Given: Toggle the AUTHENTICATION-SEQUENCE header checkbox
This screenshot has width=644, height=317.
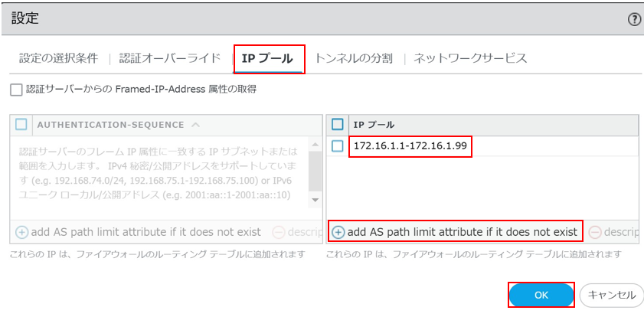Looking at the screenshot, I should point(21,124).
